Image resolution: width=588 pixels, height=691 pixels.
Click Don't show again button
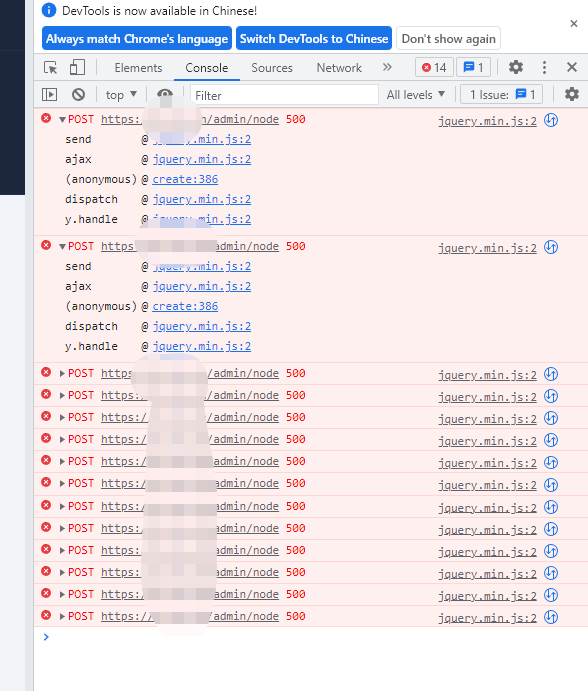[x=448, y=39]
